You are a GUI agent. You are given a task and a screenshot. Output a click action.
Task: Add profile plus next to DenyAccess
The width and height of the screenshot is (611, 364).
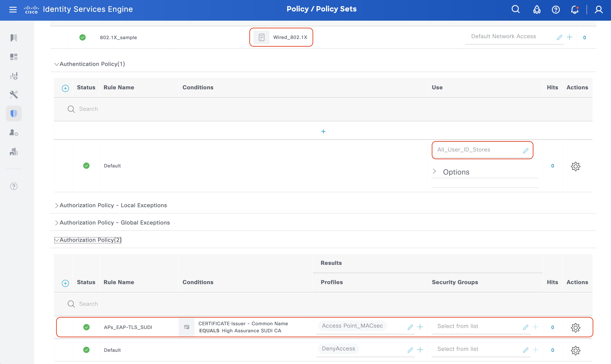coord(420,350)
